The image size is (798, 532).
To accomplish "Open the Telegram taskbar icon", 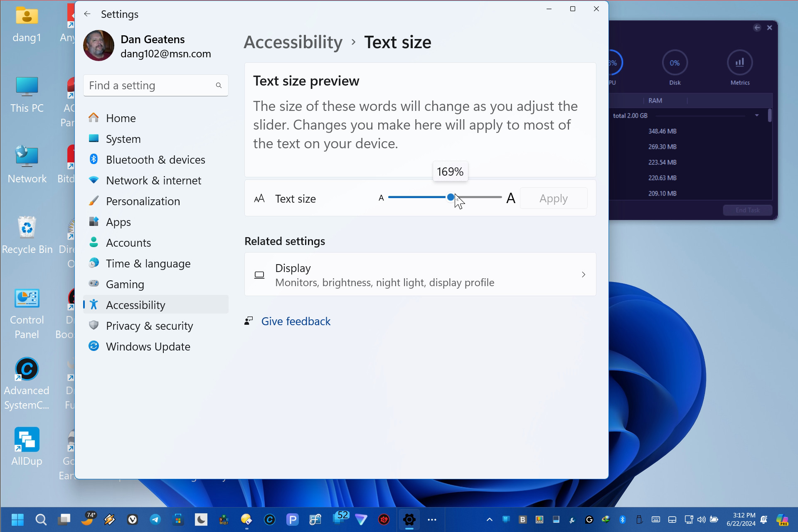I will coord(155,520).
